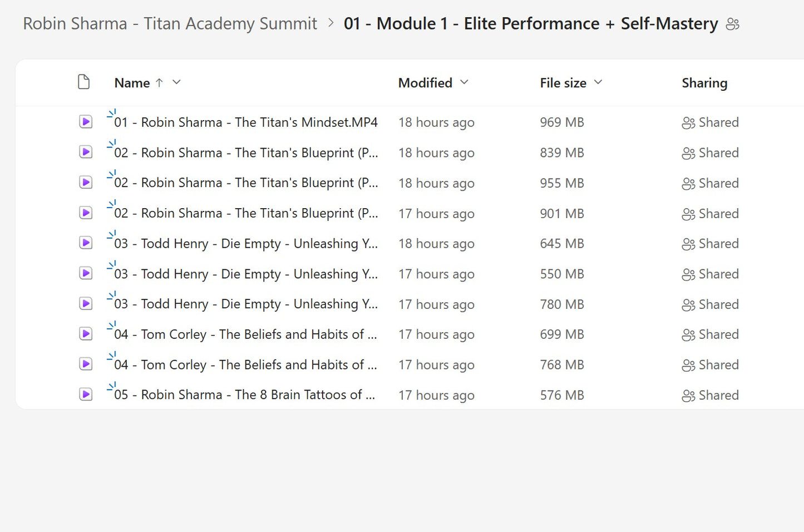Viewport: 804px width, 532px height.
Task: Click the Module 1 - Elite Performance breadcrumb
Action: click(530, 23)
